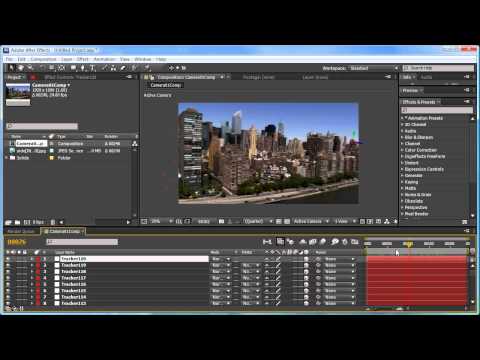The height and width of the screenshot is (360, 480).
Task: Select the Type text tool
Action: [92, 68]
